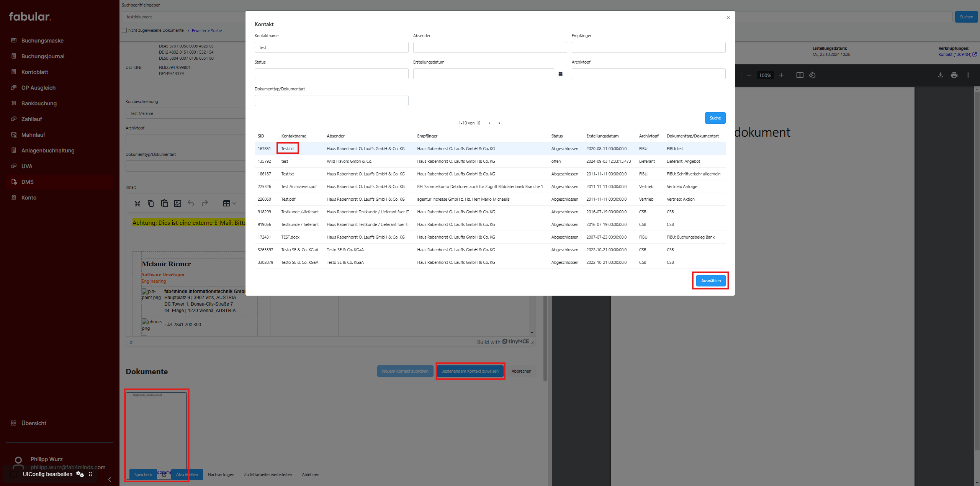The width and height of the screenshot is (980, 486).
Task: Download the PDF via the download icon
Action: [x=940, y=75]
